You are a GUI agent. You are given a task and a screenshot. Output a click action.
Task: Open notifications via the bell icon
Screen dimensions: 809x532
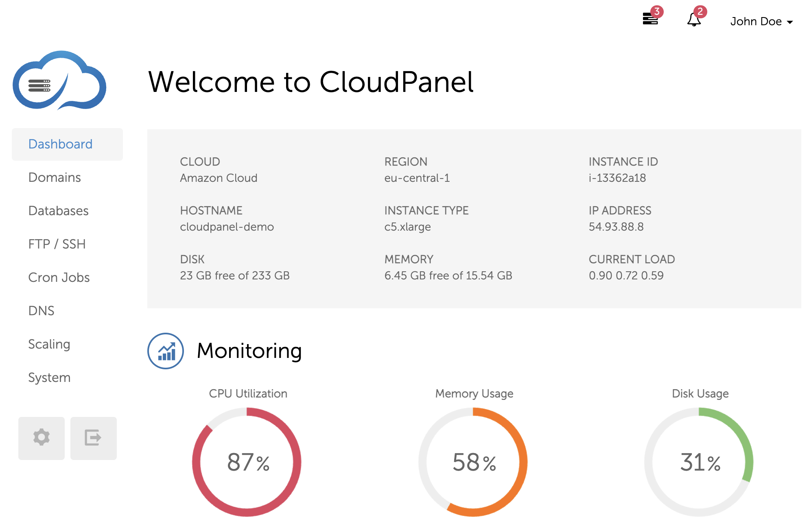[694, 20]
